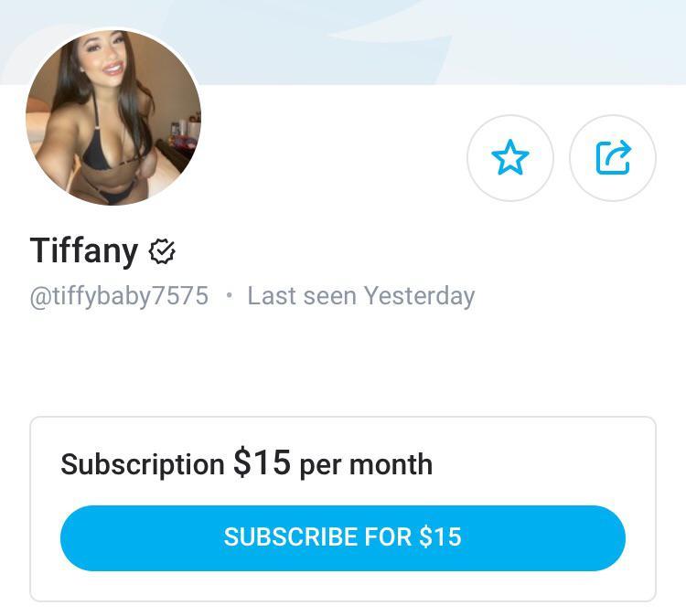The height and width of the screenshot is (616, 686).
Task: Click the Last seen Yesterday status
Action: tap(361, 296)
